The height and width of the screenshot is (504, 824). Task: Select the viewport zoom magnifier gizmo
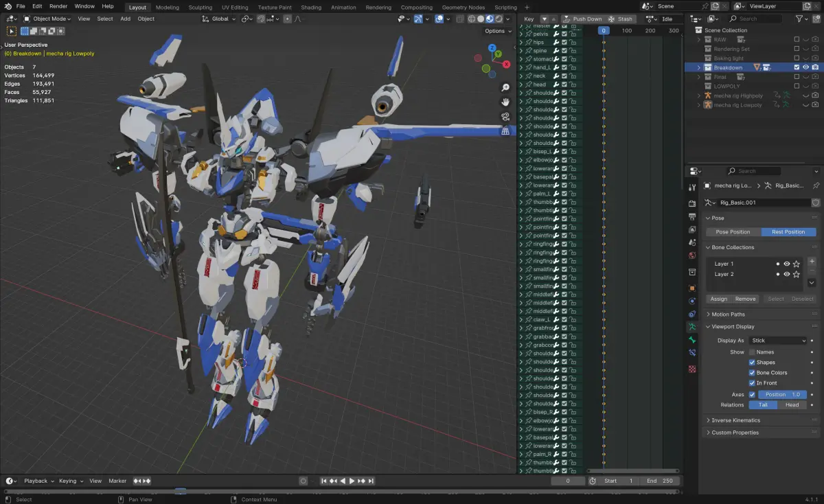coord(505,88)
